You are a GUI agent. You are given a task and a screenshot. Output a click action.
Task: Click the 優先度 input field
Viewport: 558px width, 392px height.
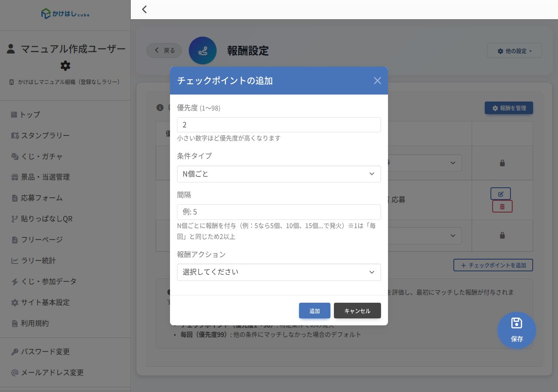click(x=279, y=125)
